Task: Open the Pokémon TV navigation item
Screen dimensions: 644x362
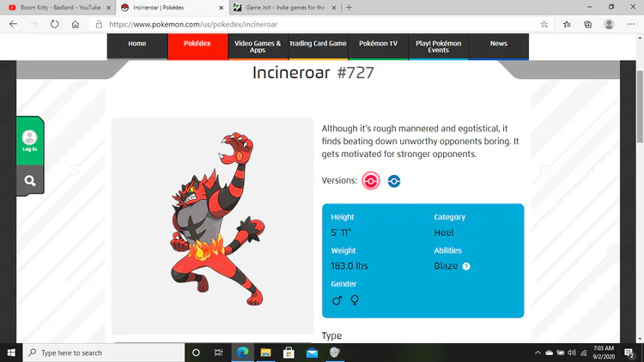Action: 379,46
